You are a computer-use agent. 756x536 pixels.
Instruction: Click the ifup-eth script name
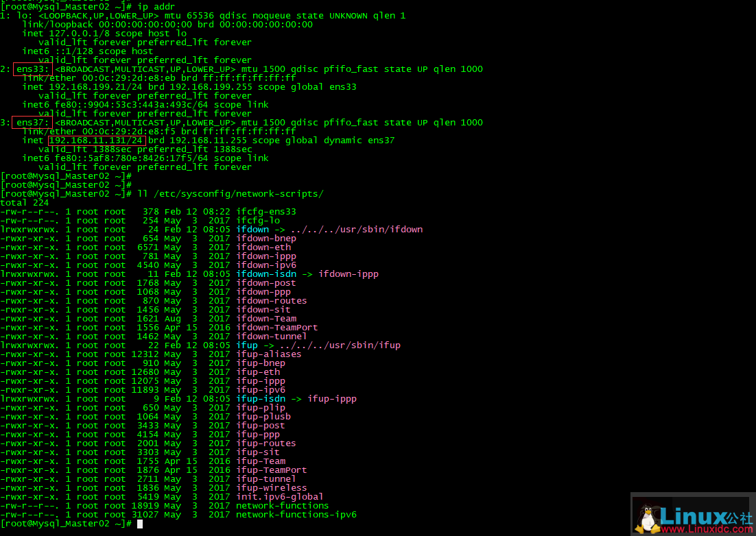coord(257,371)
